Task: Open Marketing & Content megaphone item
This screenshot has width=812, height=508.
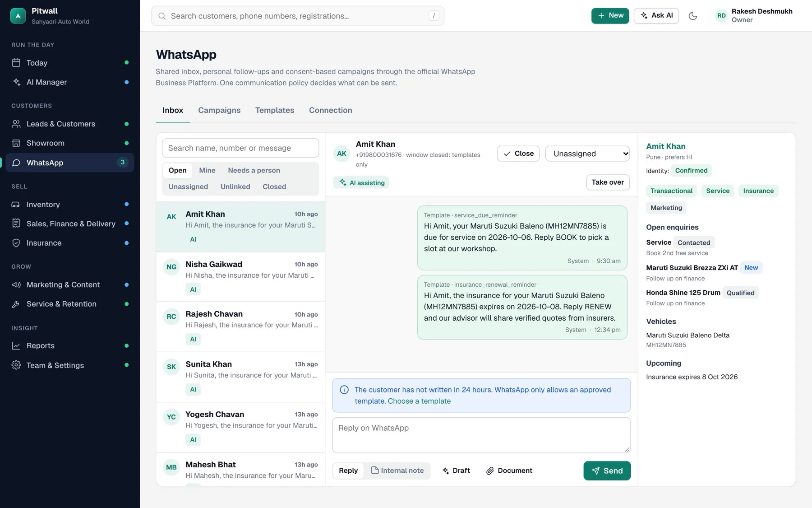Action: [70, 284]
